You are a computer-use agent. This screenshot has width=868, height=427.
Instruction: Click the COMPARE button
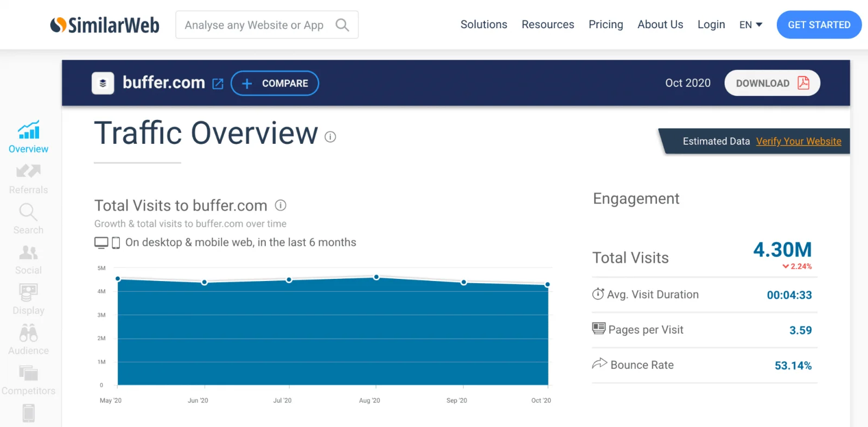coord(275,84)
